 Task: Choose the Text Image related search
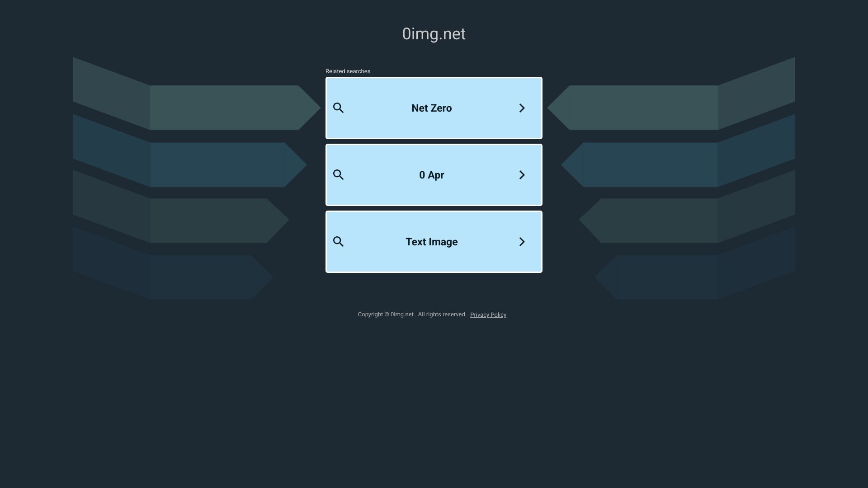coord(431,242)
